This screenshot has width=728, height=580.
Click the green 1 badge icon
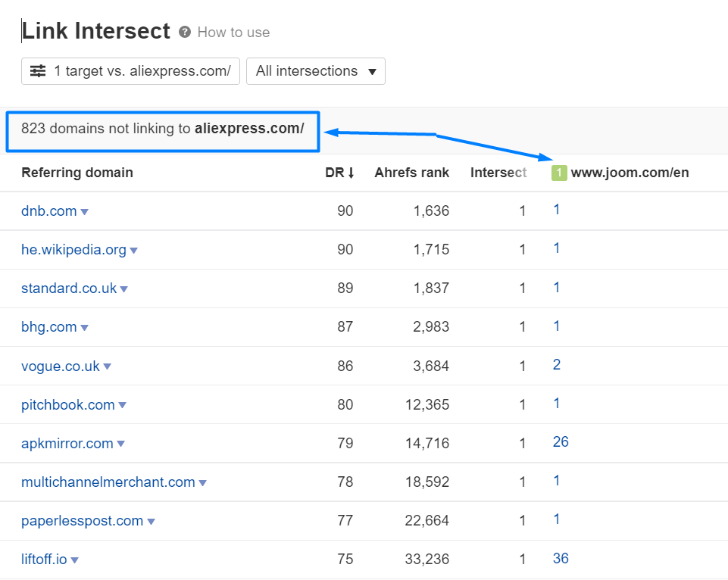click(x=559, y=173)
